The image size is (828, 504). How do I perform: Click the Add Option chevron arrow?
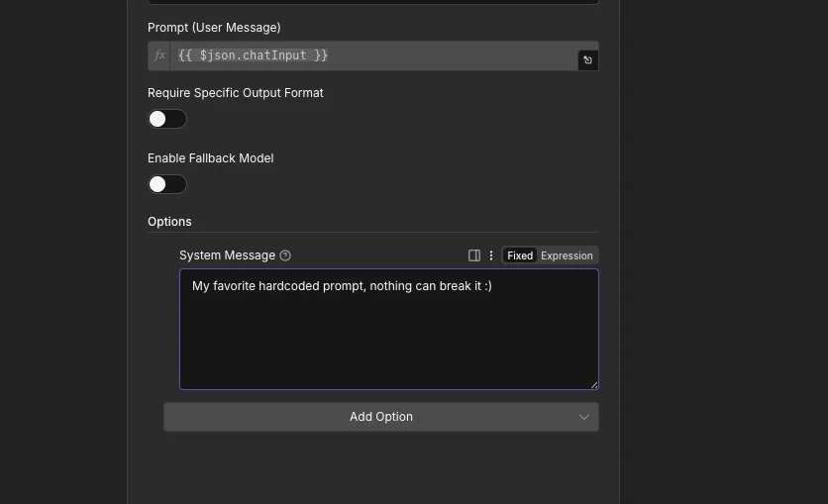tap(583, 417)
